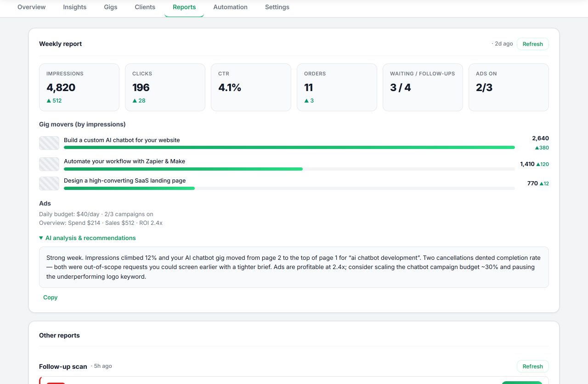Refresh the Weekly report
This screenshot has width=588, height=384.
(533, 44)
